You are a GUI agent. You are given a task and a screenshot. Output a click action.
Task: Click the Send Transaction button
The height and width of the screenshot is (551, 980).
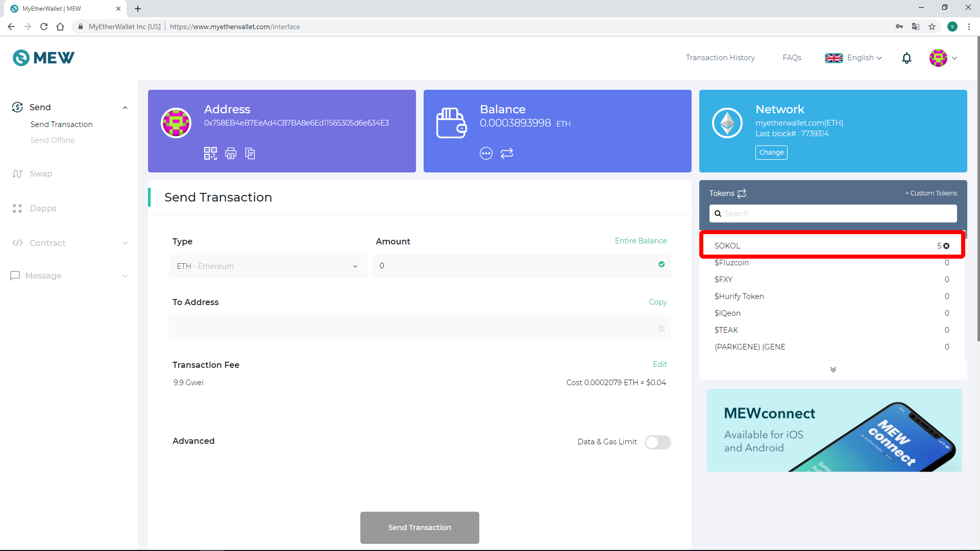point(420,528)
